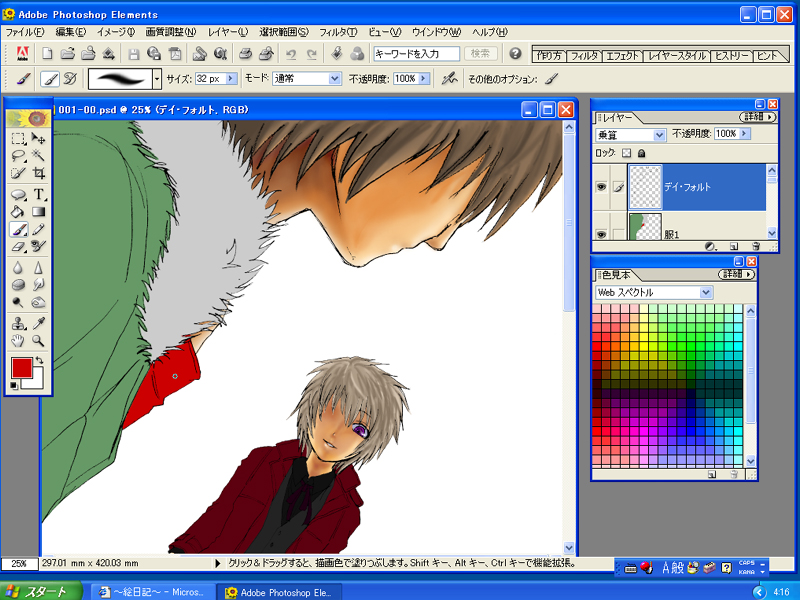Toggle link box on 服1 layer
Image resolution: width=800 pixels, height=600 pixels.
pyautogui.click(x=618, y=234)
